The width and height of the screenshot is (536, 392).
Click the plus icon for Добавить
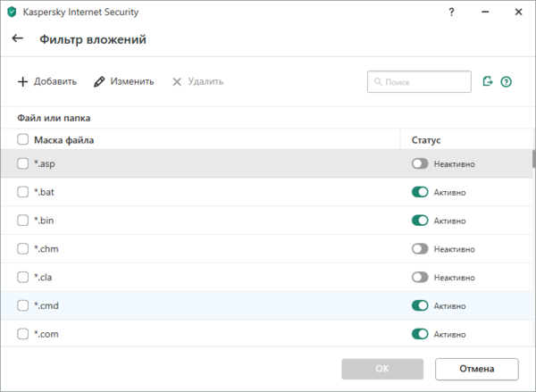coord(23,81)
